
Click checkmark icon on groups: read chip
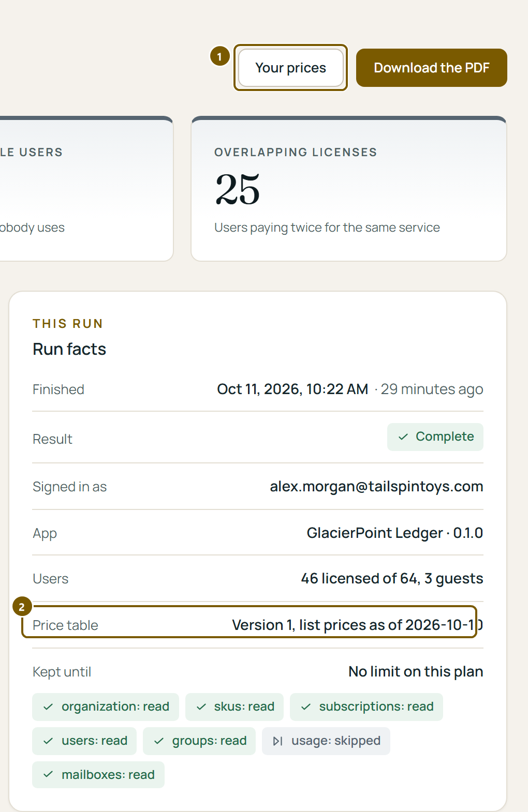(159, 741)
